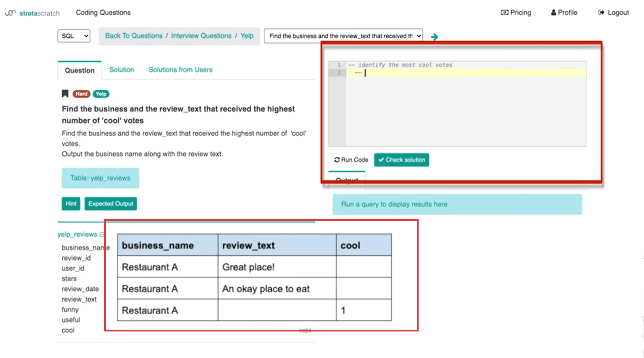Screen dimensions: 644x358
Task: Collapse the yelp_reviews schema list
Action: [102, 234]
